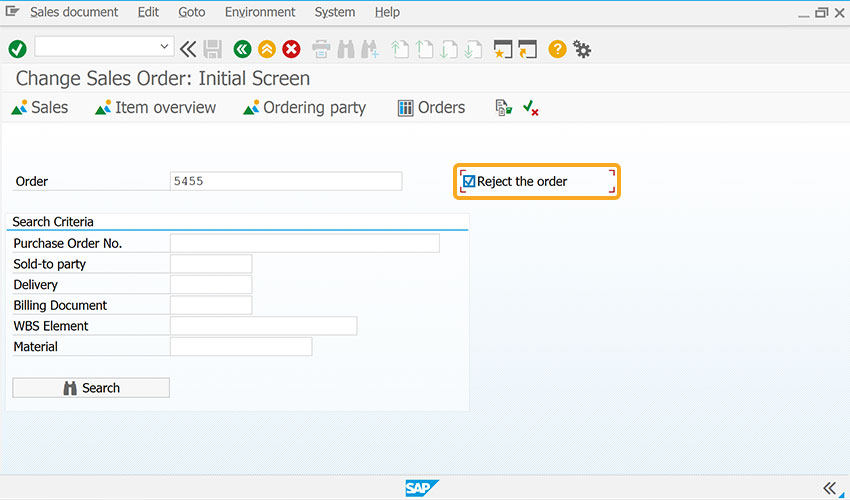Open the Goto menu
850x500 pixels.
click(192, 12)
